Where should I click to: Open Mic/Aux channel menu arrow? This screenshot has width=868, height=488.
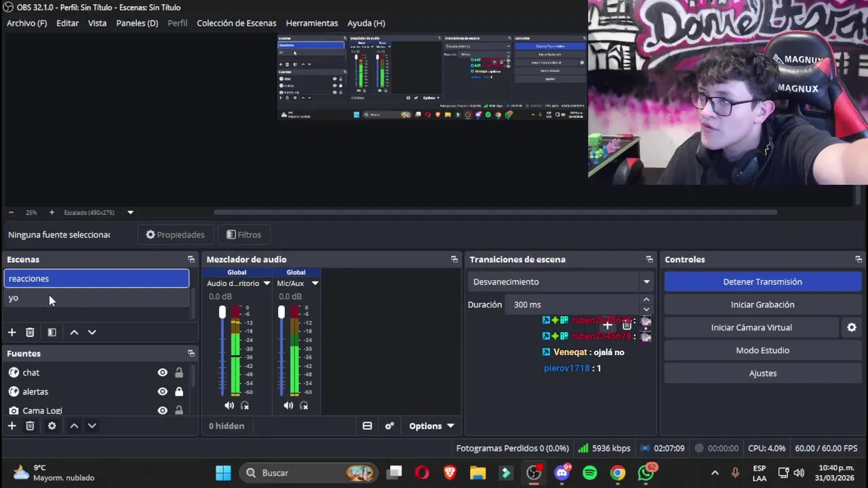(x=315, y=283)
